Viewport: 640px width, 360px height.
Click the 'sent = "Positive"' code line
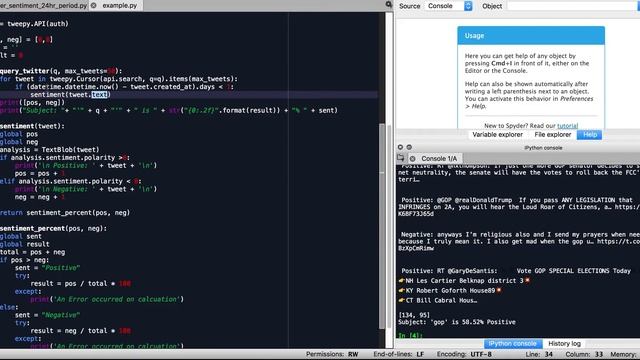pyautogui.click(x=47, y=268)
